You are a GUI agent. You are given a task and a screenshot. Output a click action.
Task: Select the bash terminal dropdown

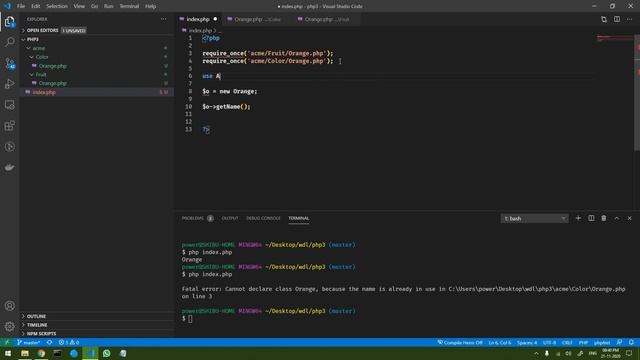[534, 218]
